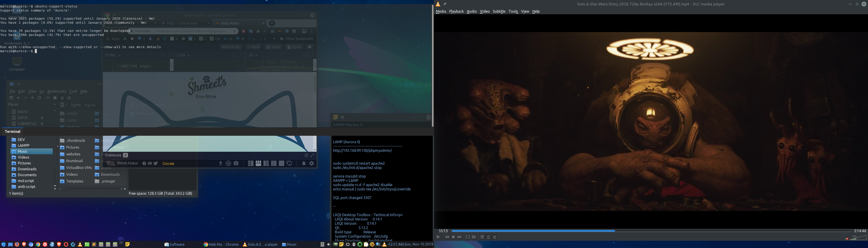The height and width of the screenshot is (248, 868).
Task: Open VLC extended settings equalizer icon
Action: pyautogui.click(x=474, y=237)
